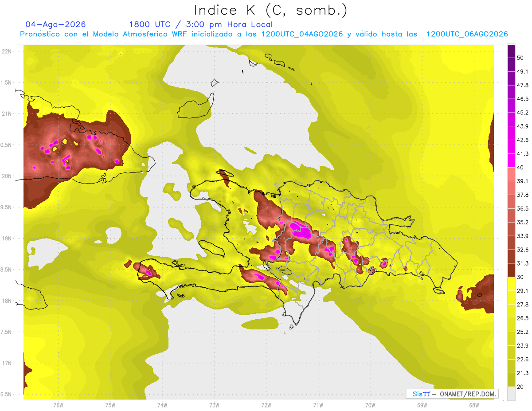Click '1800 UTC / 3:00 pm Hora Local'
The image size is (532, 411).
point(201,24)
